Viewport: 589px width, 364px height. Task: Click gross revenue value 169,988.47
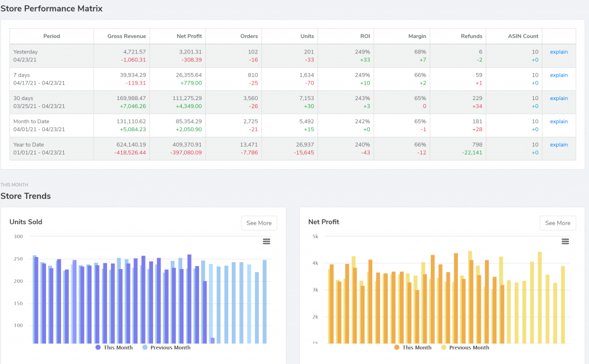point(131,98)
